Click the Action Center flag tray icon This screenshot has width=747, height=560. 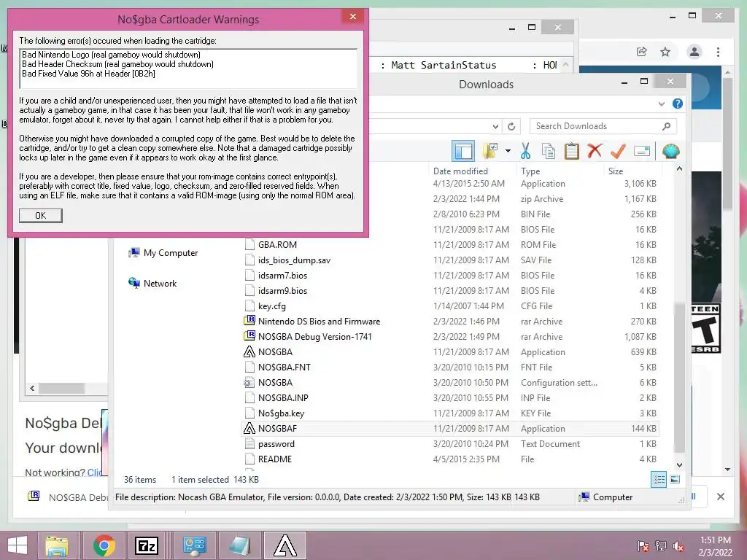(643, 546)
